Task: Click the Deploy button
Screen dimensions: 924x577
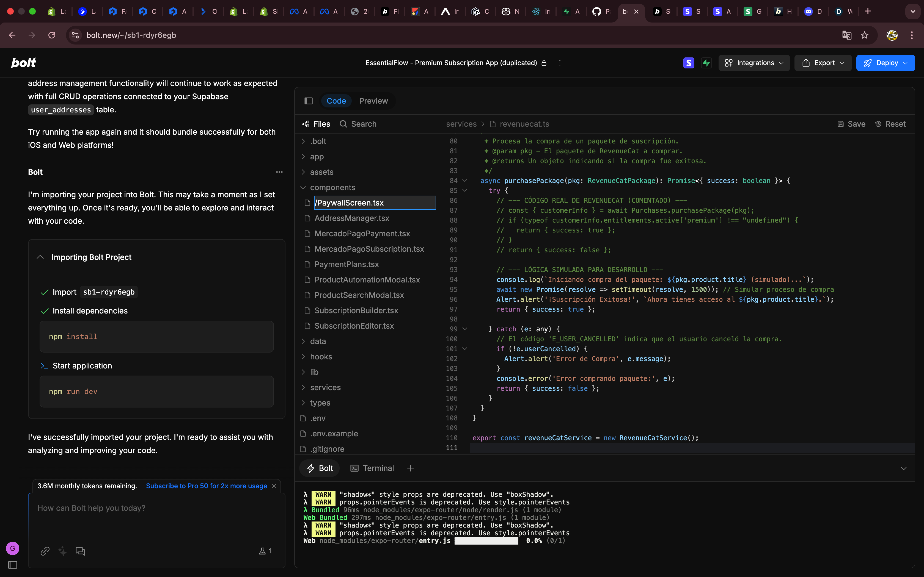Action: coord(885,63)
